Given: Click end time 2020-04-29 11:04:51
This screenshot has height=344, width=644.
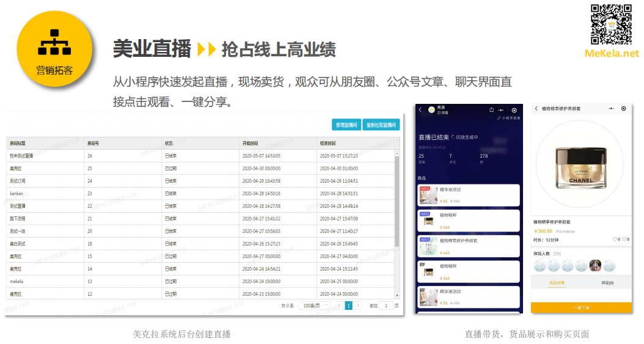Looking at the screenshot, I should [x=339, y=181].
